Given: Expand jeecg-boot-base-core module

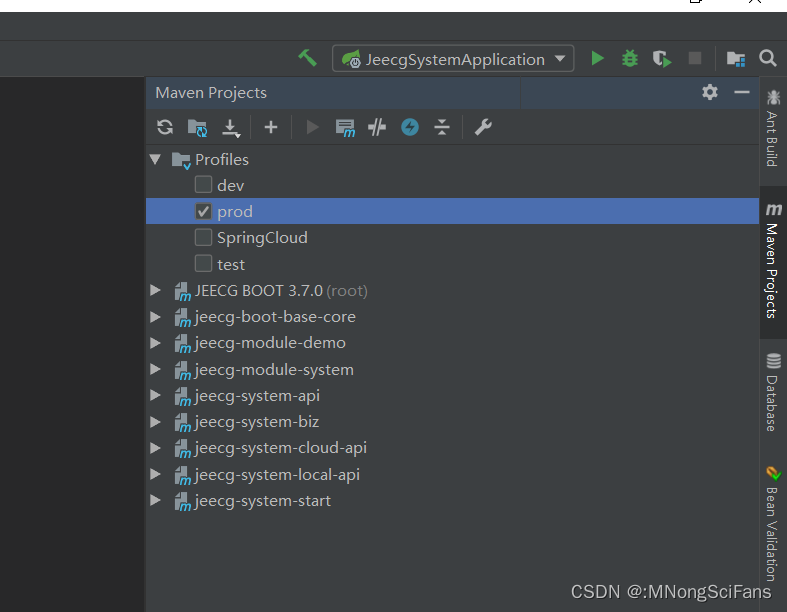Looking at the screenshot, I should tap(156, 317).
